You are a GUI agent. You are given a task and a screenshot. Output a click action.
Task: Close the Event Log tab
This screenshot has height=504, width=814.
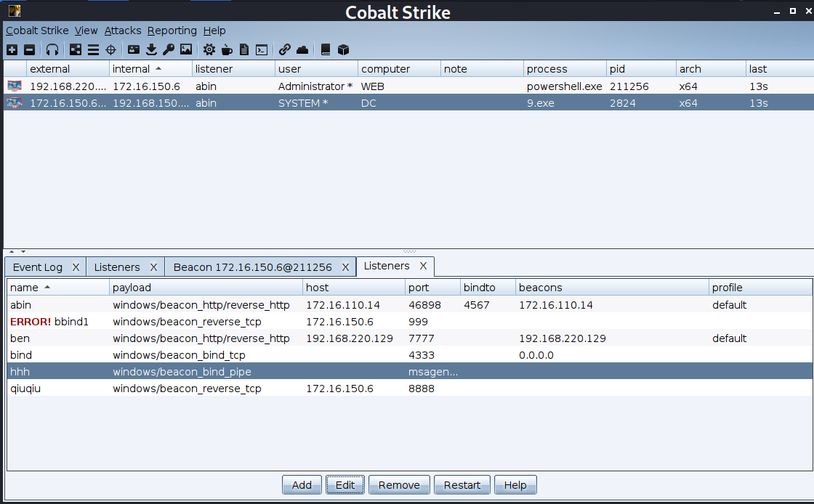tap(76, 267)
